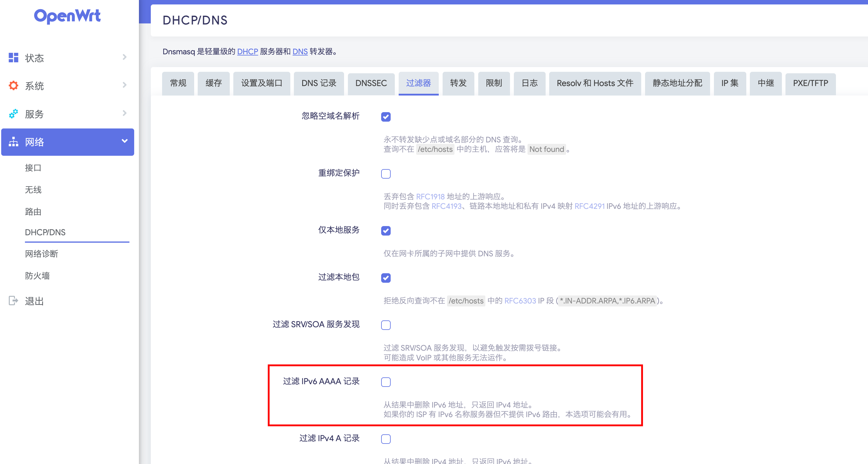Go to the wireless sidebar entry
This screenshot has height=464, width=868.
point(33,190)
